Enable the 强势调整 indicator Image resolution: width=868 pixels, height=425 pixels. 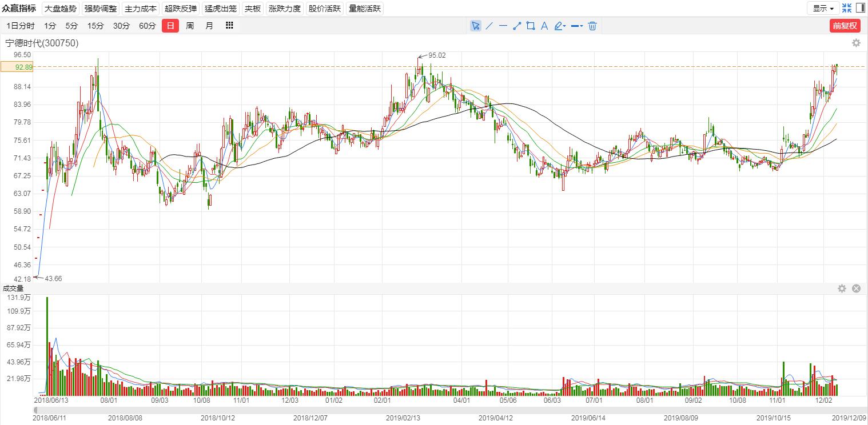point(100,9)
